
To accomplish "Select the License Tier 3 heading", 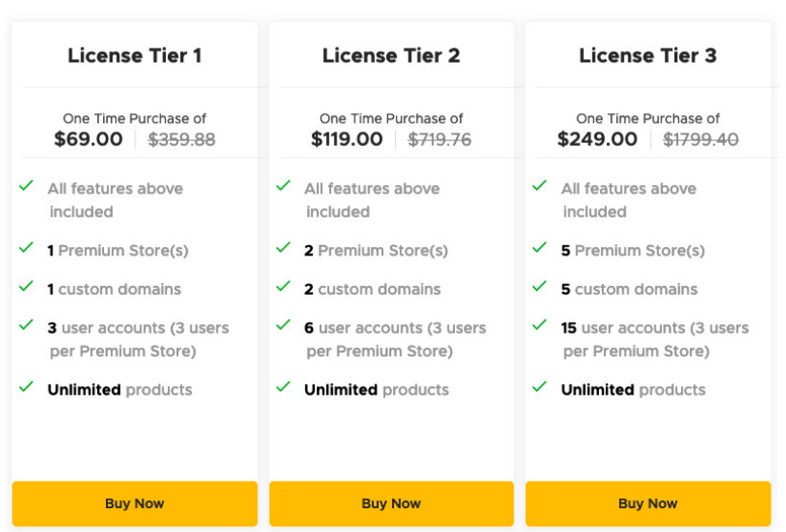I will 648,55.
